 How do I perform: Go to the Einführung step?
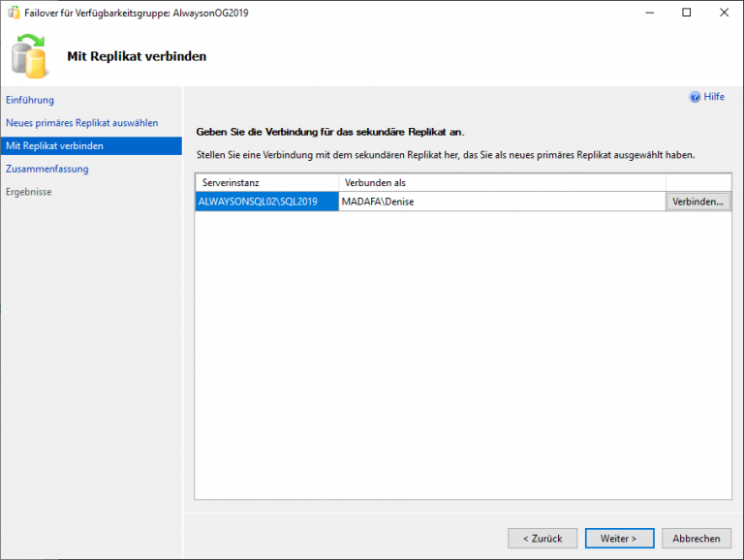[x=30, y=100]
